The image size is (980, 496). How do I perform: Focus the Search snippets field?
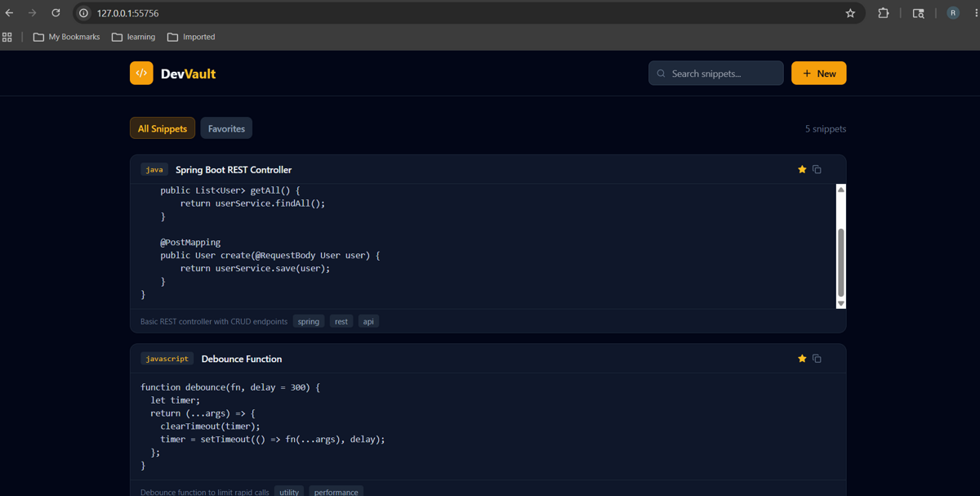click(x=716, y=74)
